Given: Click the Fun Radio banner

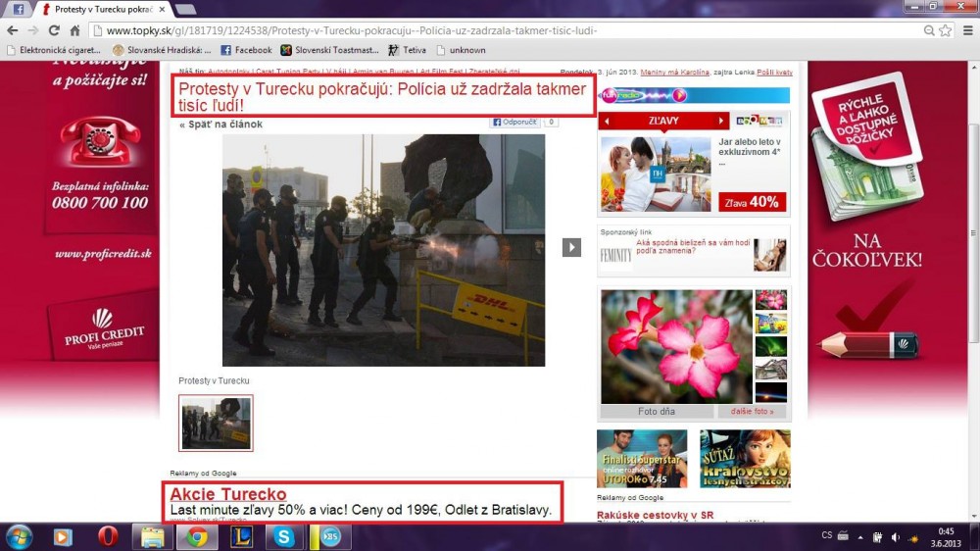Looking at the screenshot, I should click(x=694, y=95).
